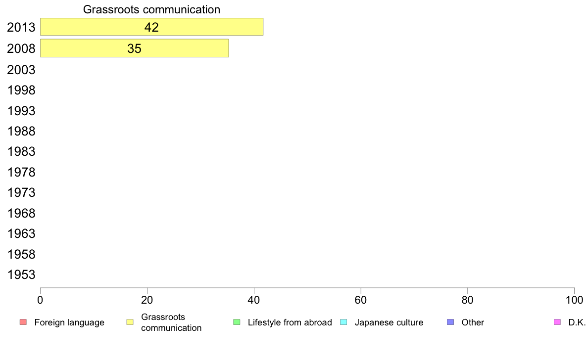Click the 1953 year axis label
The height and width of the screenshot is (364, 588).
tap(21, 275)
